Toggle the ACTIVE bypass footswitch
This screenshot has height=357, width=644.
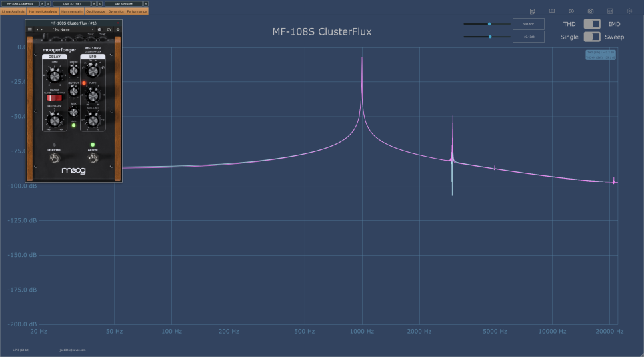pyautogui.click(x=93, y=159)
